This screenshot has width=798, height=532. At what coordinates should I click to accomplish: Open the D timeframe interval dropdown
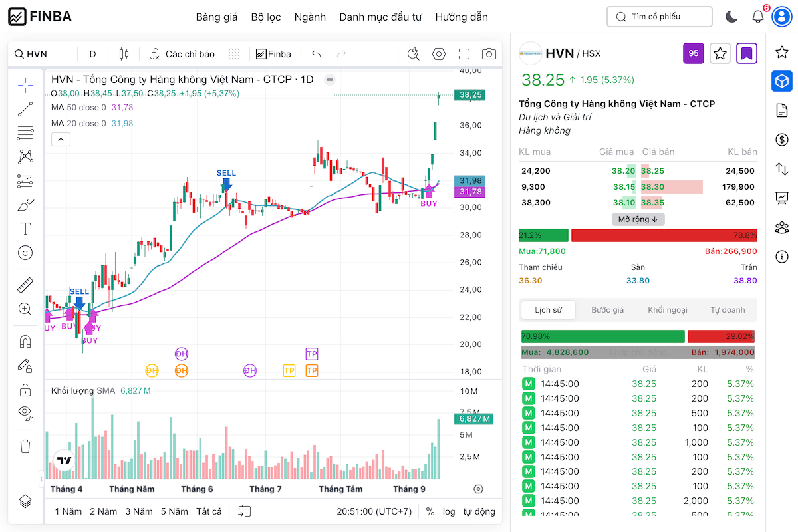92,54
